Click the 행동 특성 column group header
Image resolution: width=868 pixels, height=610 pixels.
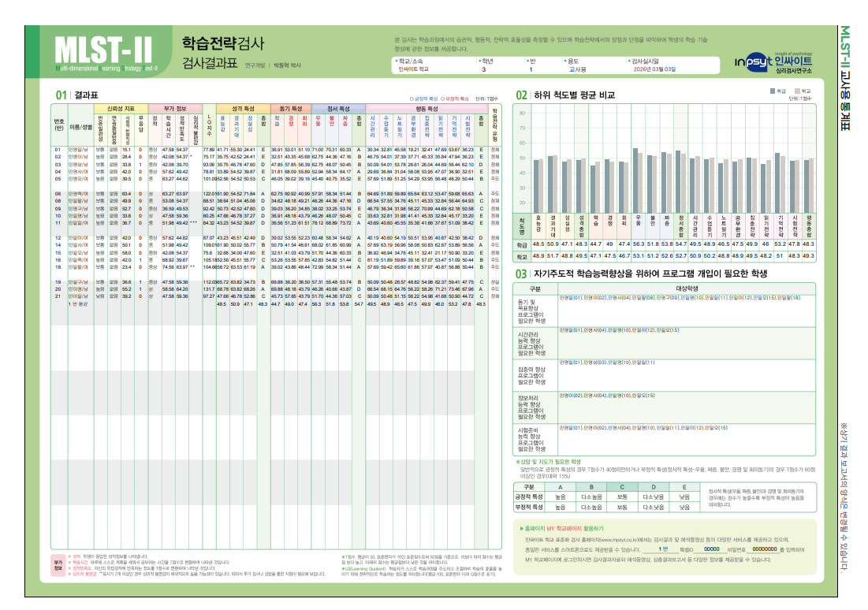427,109
